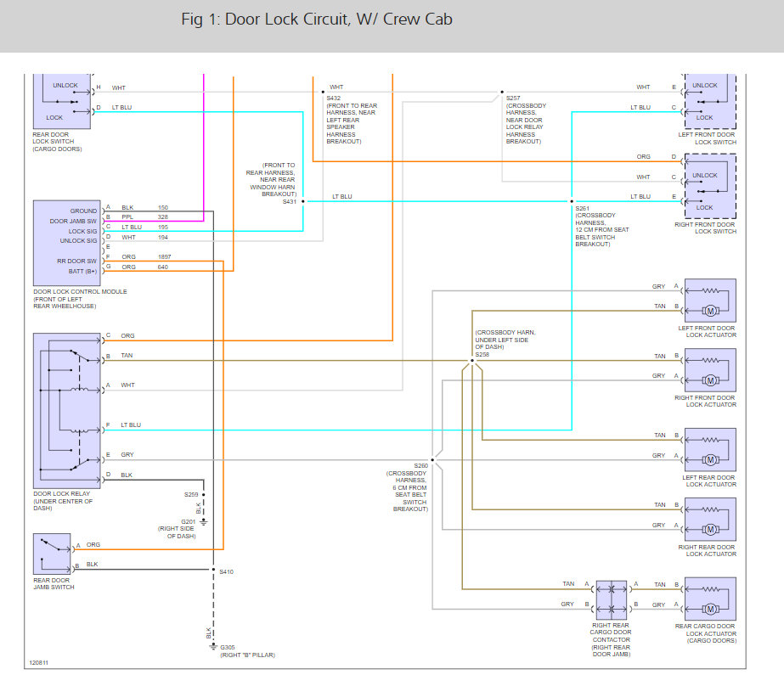This screenshot has width=784, height=686.
Task: Select the Door Lock Relay schematic symbol
Action: pyautogui.click(x=67, y=411)
